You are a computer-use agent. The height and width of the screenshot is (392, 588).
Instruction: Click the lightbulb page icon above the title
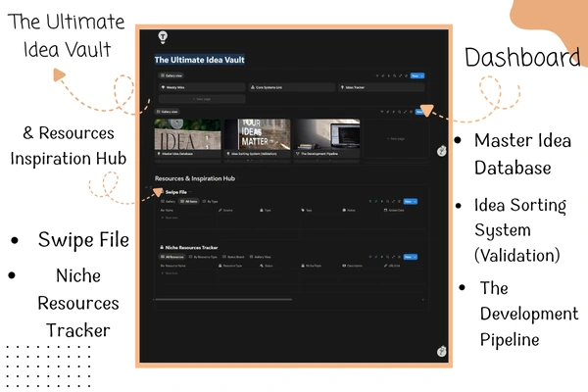coord(163,37)
